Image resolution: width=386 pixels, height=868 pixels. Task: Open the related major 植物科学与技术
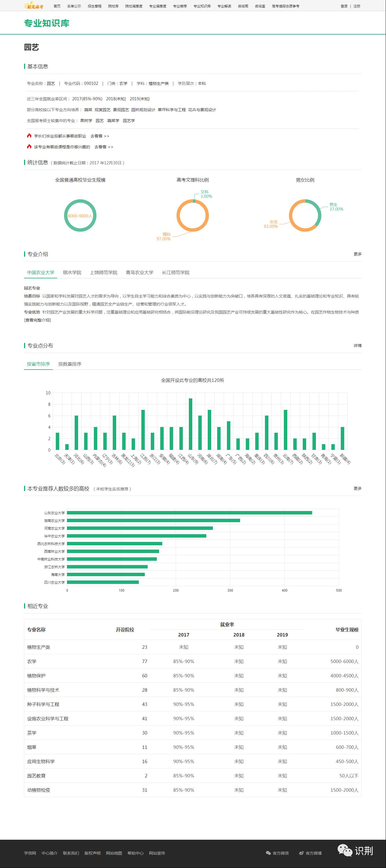tap(43, 690)
